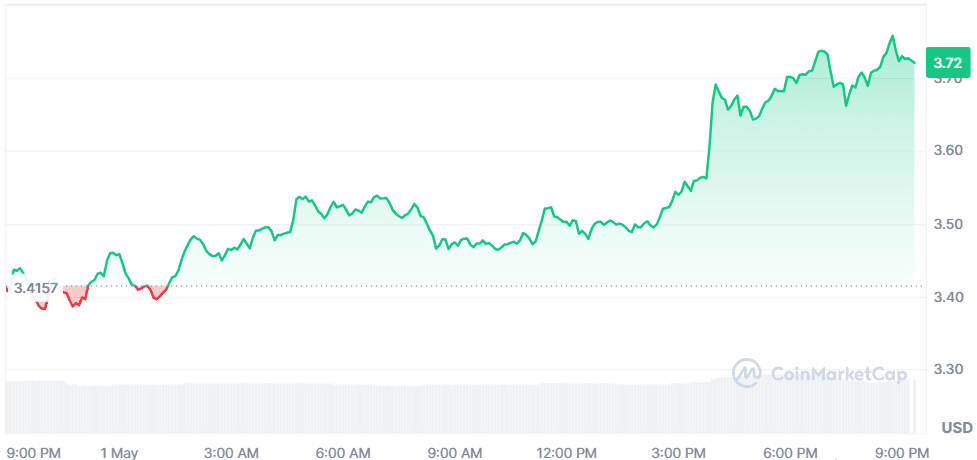This screenshot has height=460, width=977.
Task: Click the grey volume bars histogram
Action: coord(400,408)
